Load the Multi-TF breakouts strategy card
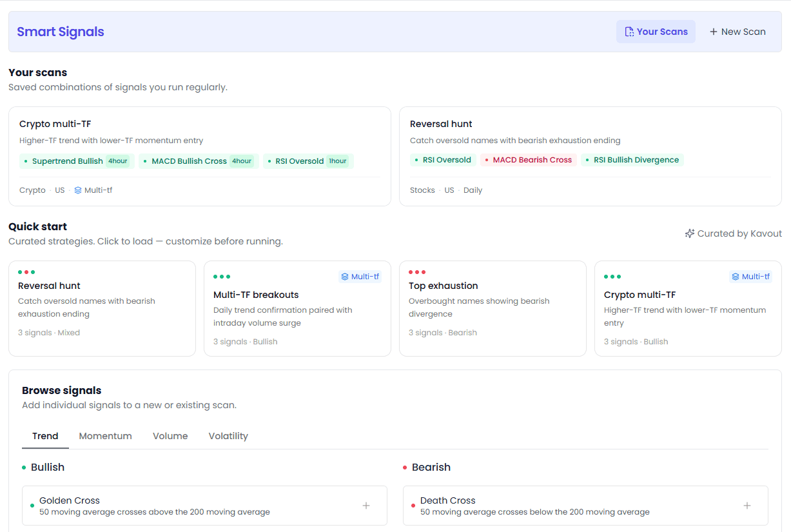 297,308
